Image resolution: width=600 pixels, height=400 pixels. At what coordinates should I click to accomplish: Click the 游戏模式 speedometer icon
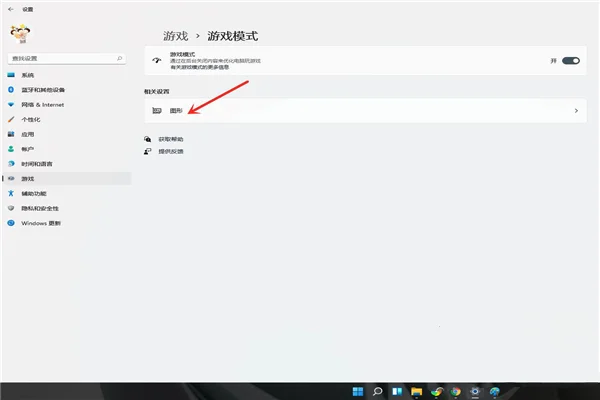pos(157,60)
